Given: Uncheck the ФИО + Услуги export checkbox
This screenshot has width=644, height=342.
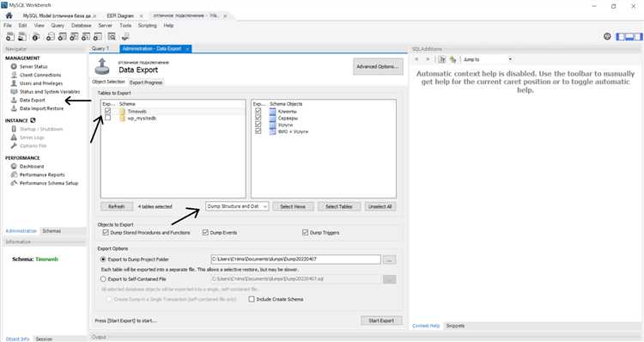Looking at the screenshot, I should click(x=258, y=131).
